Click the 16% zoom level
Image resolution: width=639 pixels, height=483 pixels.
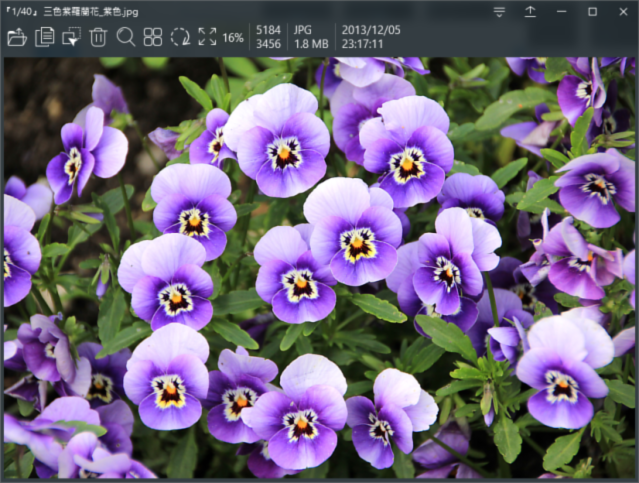233,38
